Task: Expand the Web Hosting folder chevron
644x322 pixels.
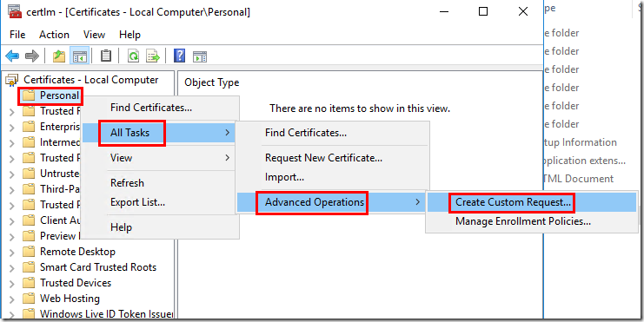Action: [x=12, y=299]
